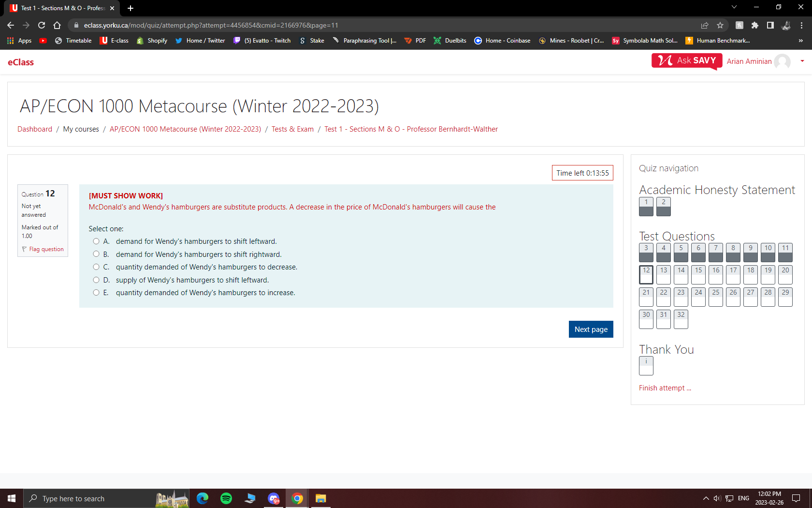Image resolution: width=812 pixels, height=508 pixels.
Task: Select option E quantity demanded increase
Action: (96, 293)
